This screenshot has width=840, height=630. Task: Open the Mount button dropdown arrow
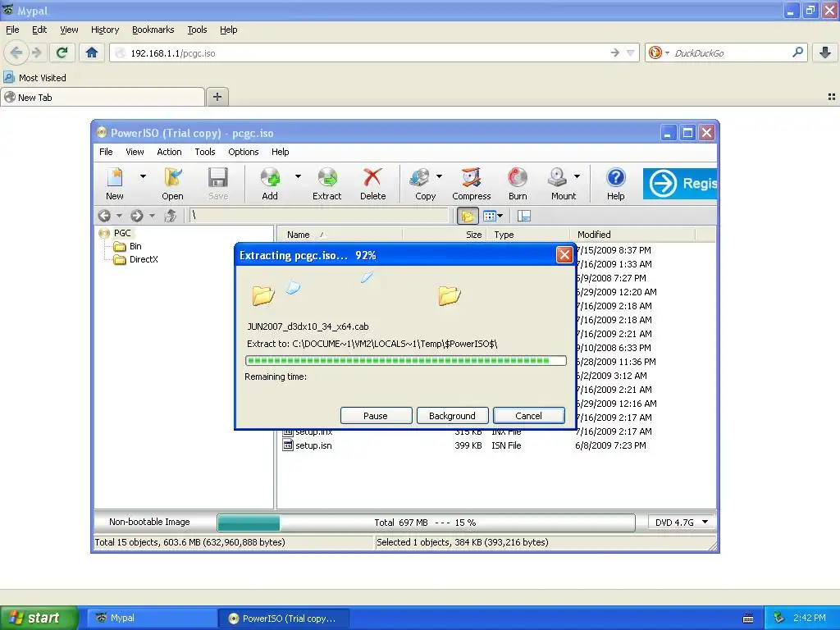click(x=577, y=176)
